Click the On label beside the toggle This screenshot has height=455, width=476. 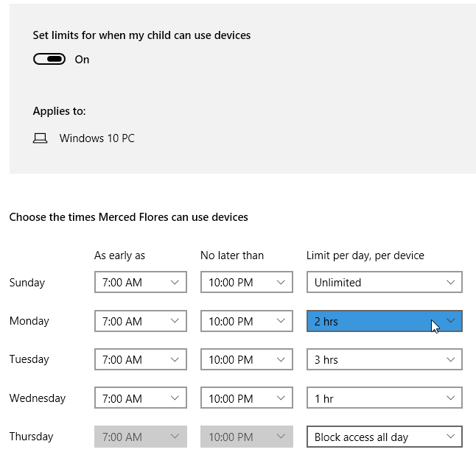(82, 60)
